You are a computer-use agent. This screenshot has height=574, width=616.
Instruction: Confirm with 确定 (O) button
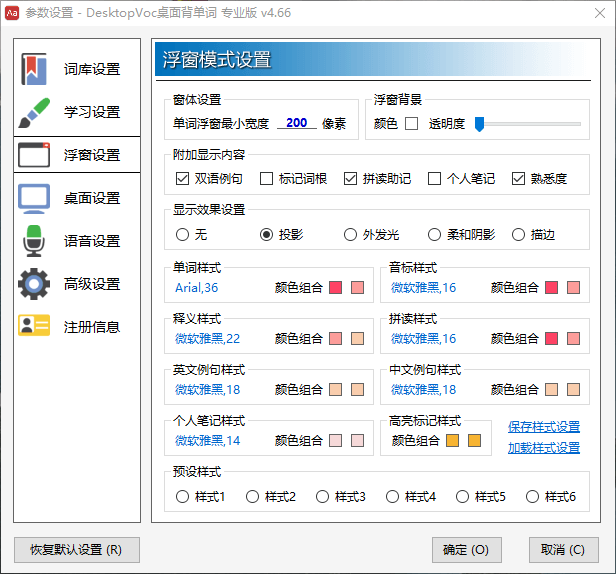[466, 550]
